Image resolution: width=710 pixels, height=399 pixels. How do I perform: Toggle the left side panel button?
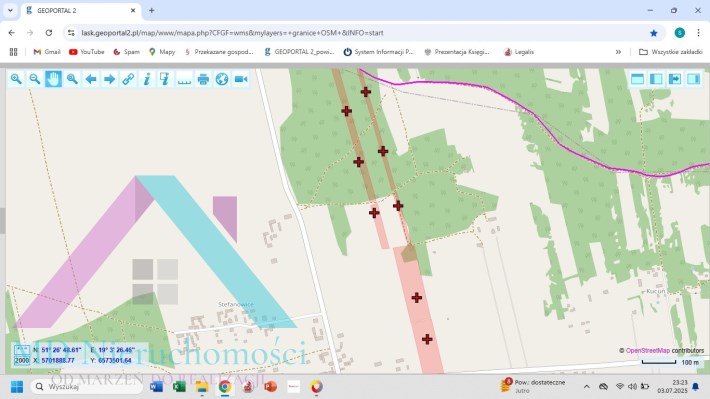[656, 79]
